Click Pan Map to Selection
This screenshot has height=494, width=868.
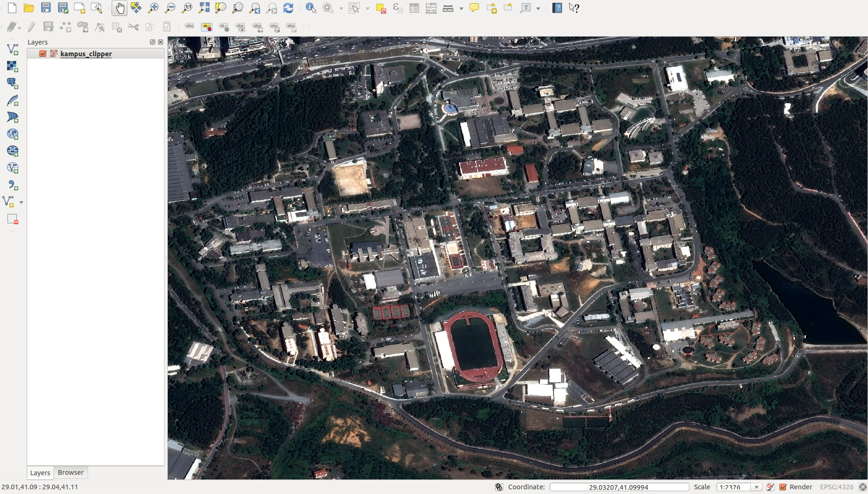click(136, 8)
